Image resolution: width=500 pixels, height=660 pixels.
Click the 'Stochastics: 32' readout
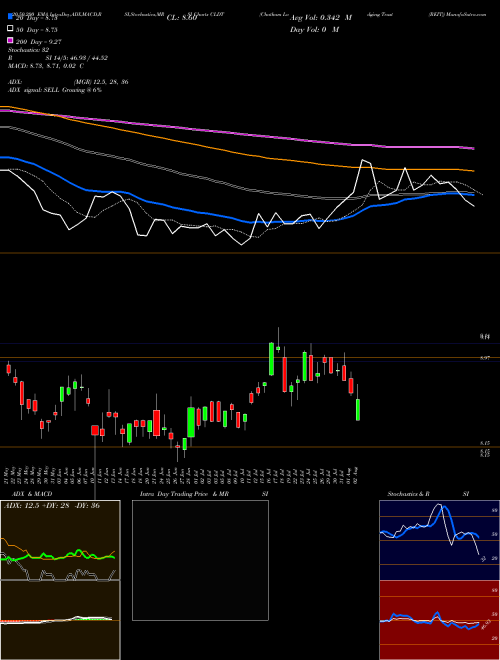[x=29, y=50]
